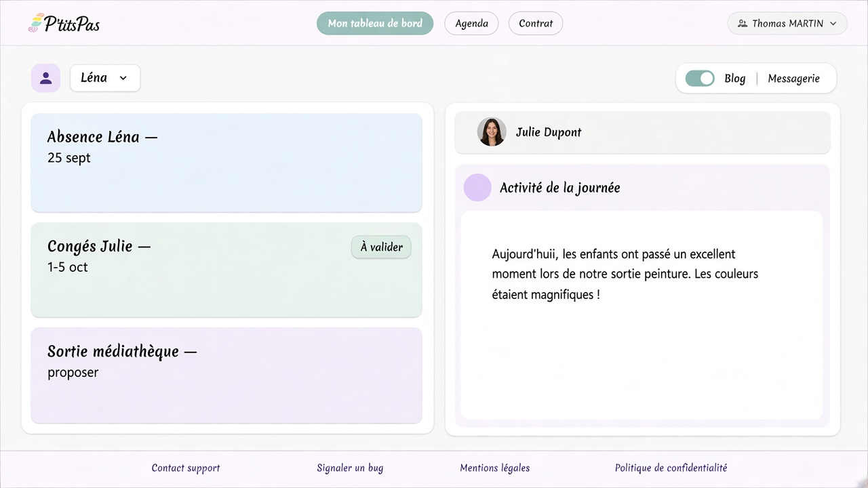Open the Sortie médiathèque card

tap(226, 375)
